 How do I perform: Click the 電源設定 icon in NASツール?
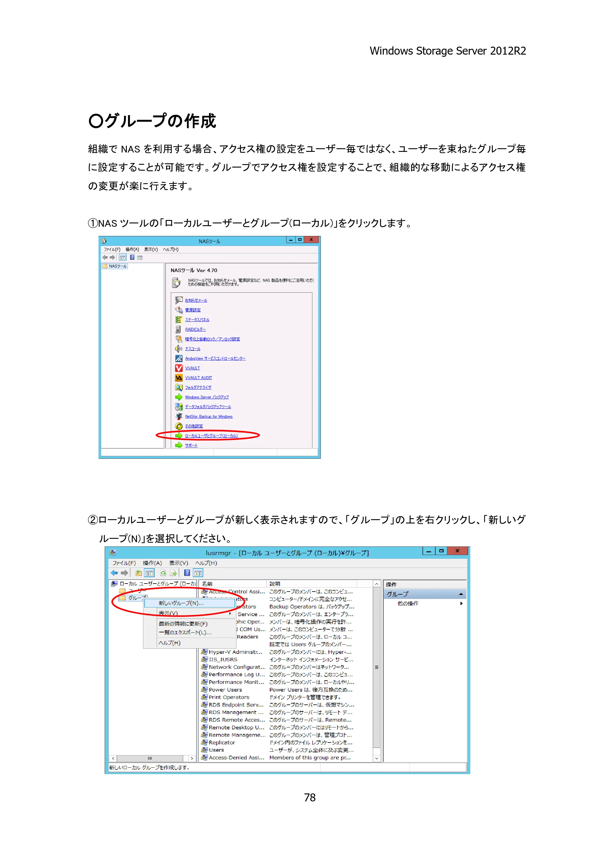point(179,310)
